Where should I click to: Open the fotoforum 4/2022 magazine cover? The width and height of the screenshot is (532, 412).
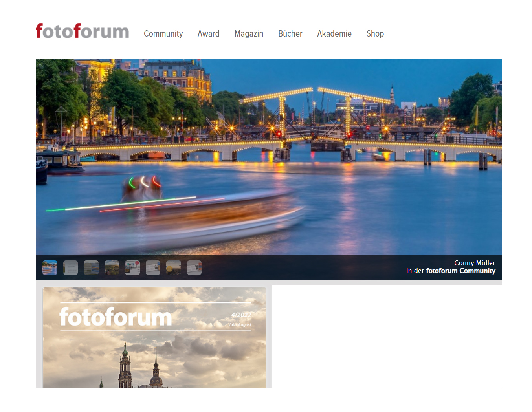click(x=154, y=338)
